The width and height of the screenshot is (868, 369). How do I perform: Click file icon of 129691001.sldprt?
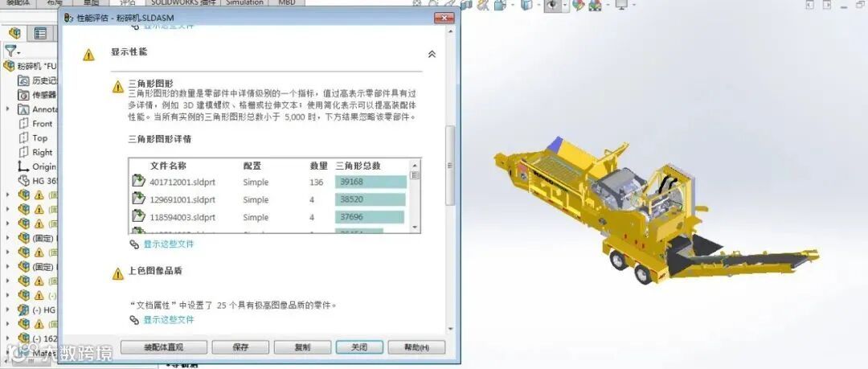pos(138,199)
